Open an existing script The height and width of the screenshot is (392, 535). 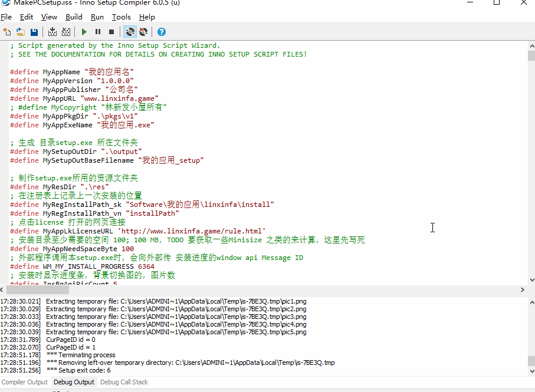(20, 32)
